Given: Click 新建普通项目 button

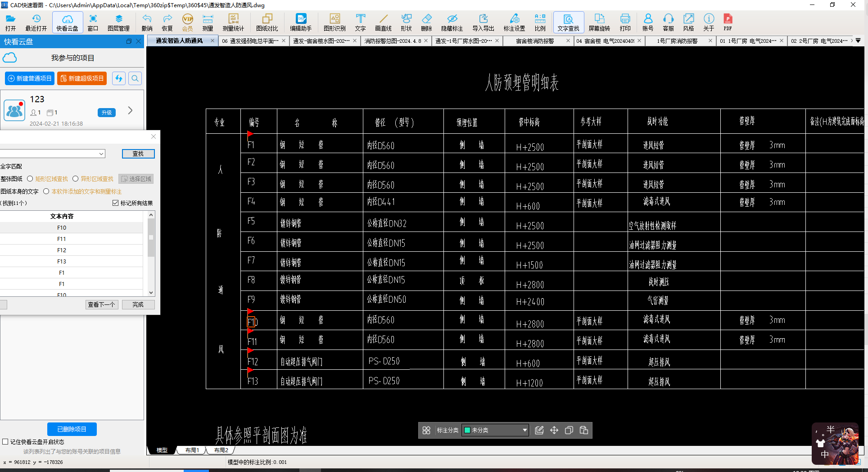Looking at the screenshot, I should click(x=30, y=78).
